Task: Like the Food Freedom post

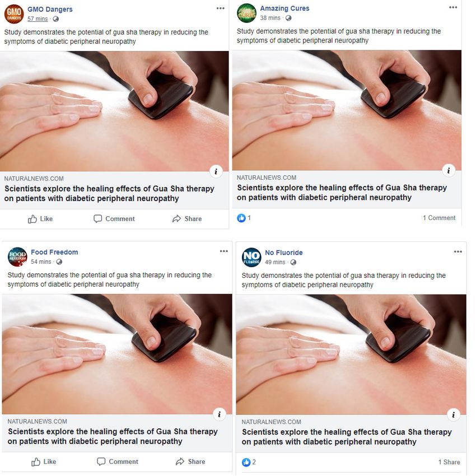Action: click(44, 462)
